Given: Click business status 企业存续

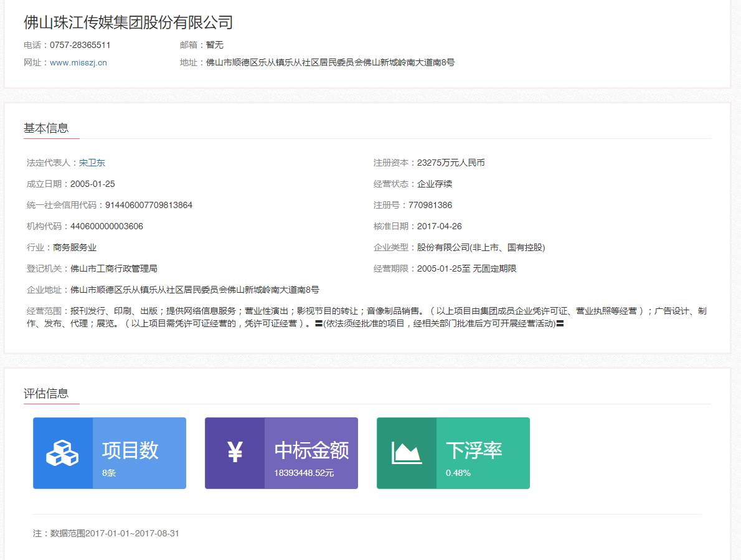Looking at the screenshot, I should click(434, 184).
